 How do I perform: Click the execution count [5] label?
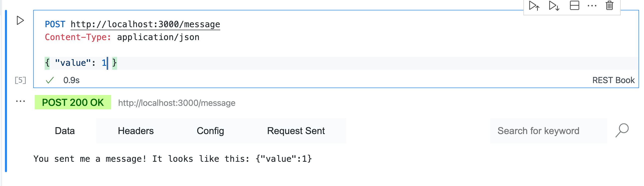[21, 80]
